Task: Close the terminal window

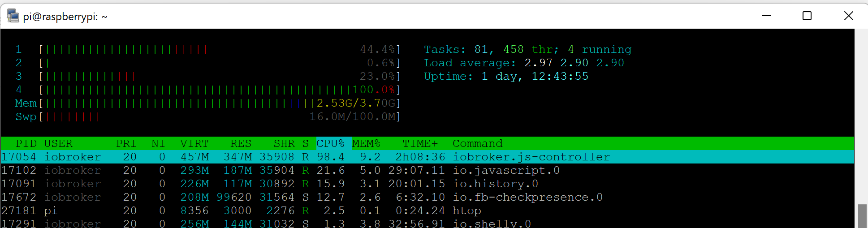Action: [x=848, y=16]
